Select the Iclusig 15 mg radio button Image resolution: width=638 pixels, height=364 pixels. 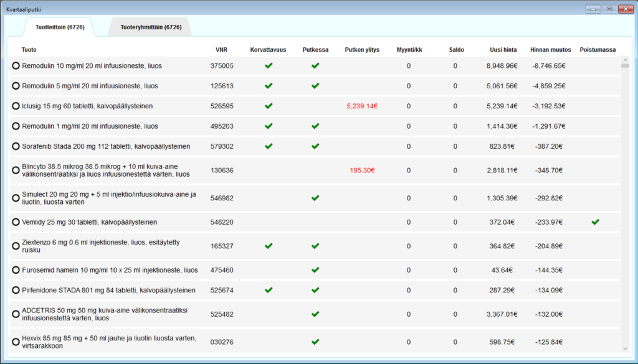[x=16, y=106]
